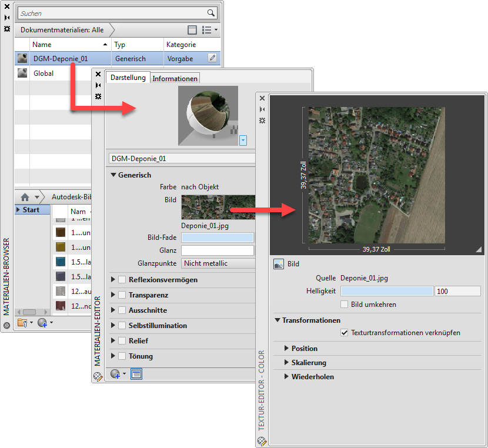Uncheck Texturtransformationen verknüpfen
The width and height of the screenshot is (488, 448).
click(345, 333)
